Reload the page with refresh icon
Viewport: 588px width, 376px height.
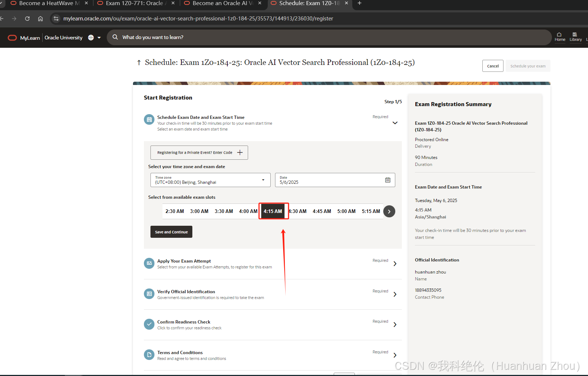[27, 19]
